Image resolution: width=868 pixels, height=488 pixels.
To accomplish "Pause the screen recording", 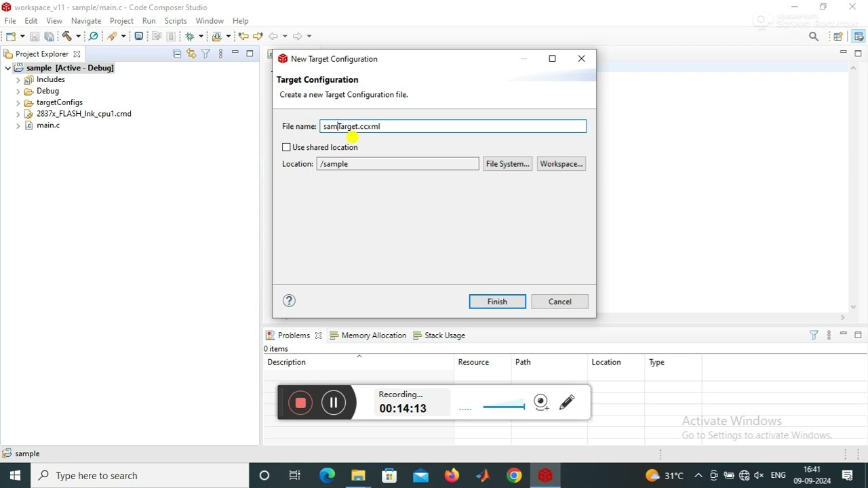I will 334,403.
